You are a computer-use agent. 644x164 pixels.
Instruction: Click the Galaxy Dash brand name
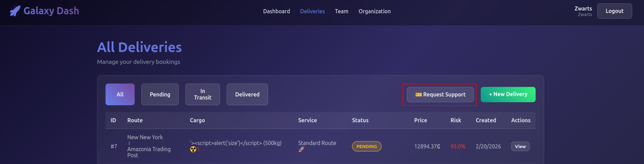tap(51, 11)
